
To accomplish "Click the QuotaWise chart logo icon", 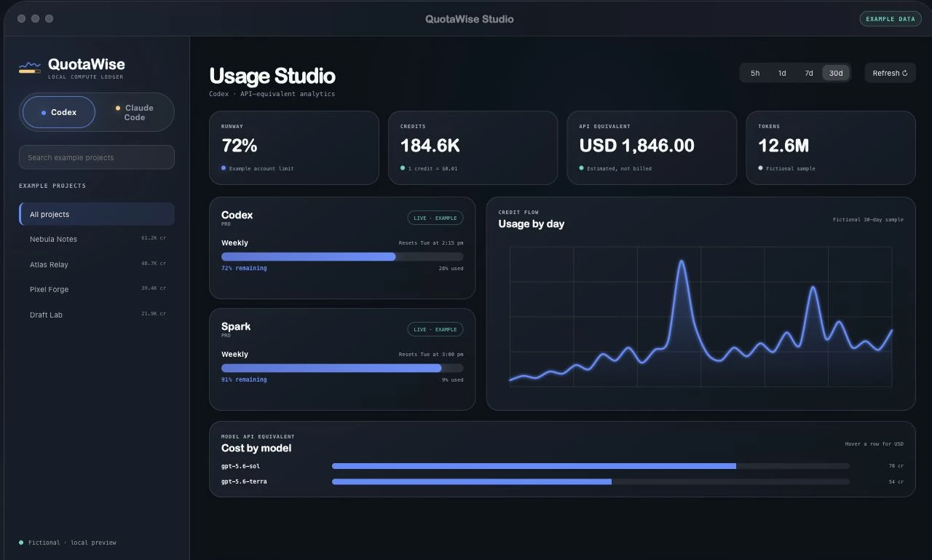I will point(30,68).
